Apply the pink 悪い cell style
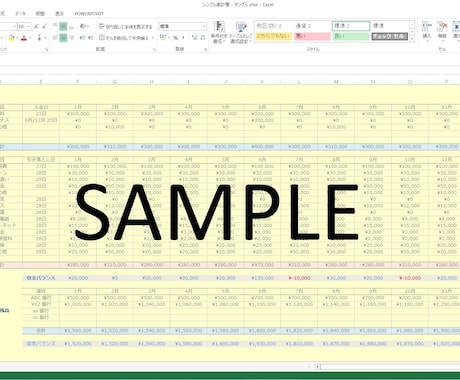The image size is (460, 380). [x=312, y=36]
